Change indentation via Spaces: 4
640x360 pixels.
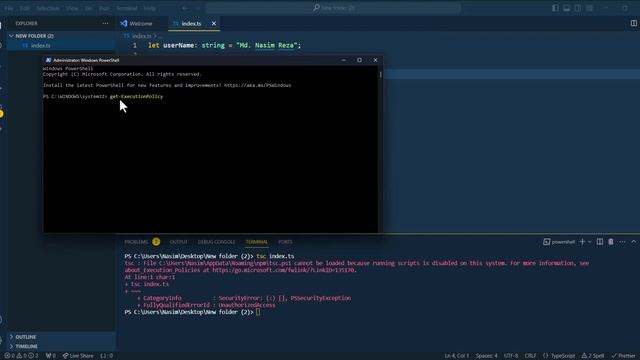tap(486, 356)
